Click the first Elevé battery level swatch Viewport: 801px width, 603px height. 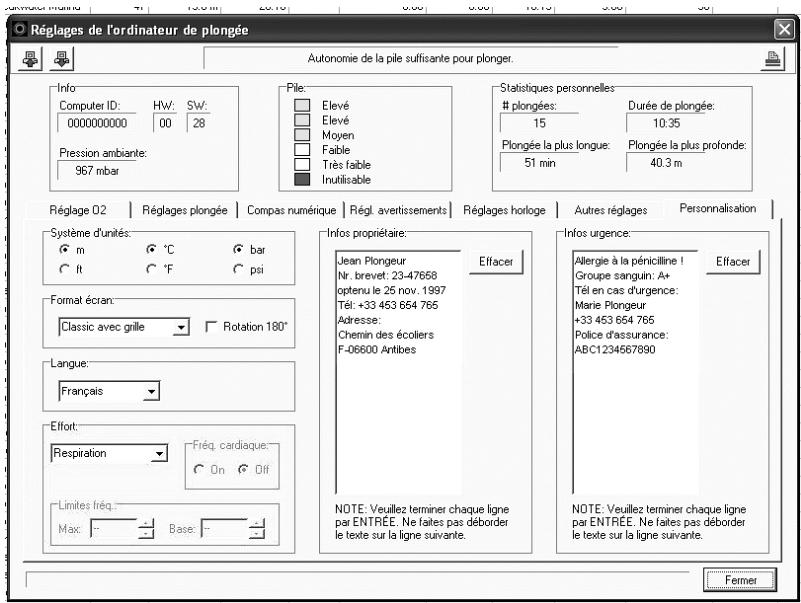coord(302,105)
